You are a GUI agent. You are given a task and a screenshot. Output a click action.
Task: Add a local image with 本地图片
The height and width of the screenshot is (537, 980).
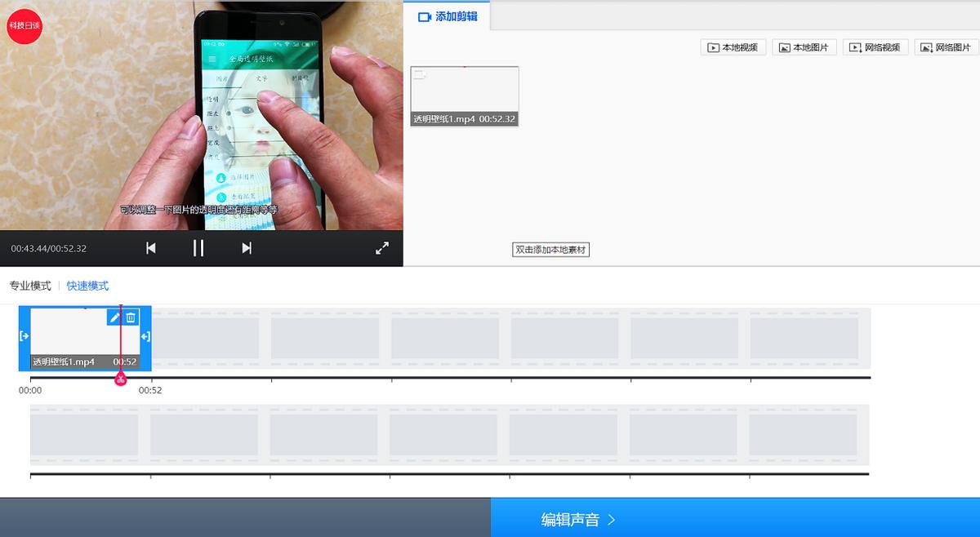tap(804, 47)
